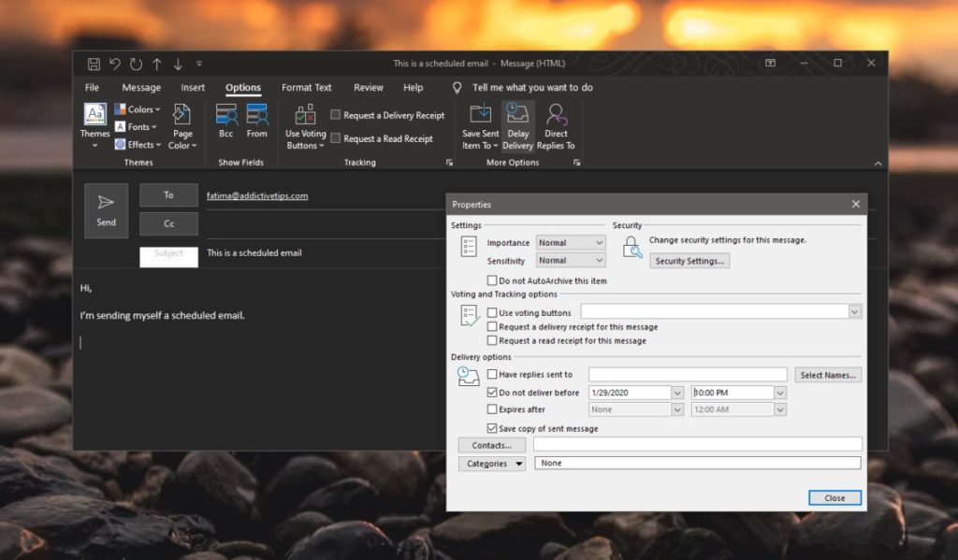Enable Request a Delivery Receipt in ribbon
The height and width of the screenshot is (560, 958).
(x=334, y=115)
